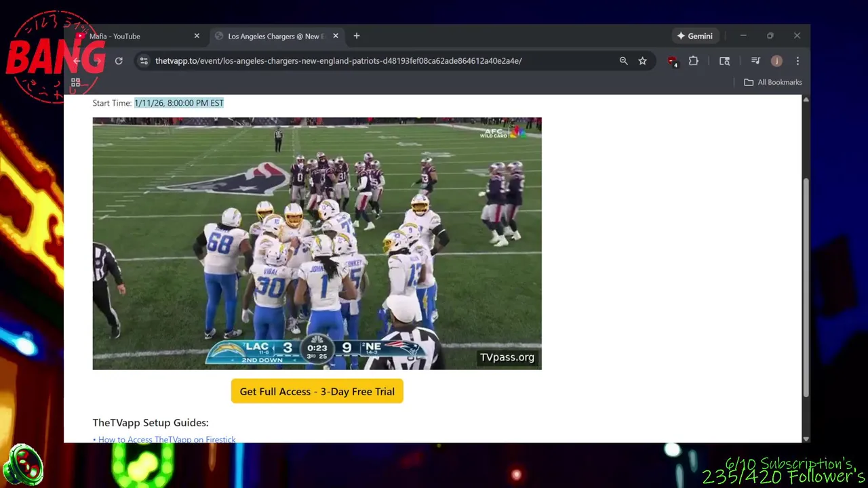Reload the page with the refresh icon

click(x=119, y=61)
